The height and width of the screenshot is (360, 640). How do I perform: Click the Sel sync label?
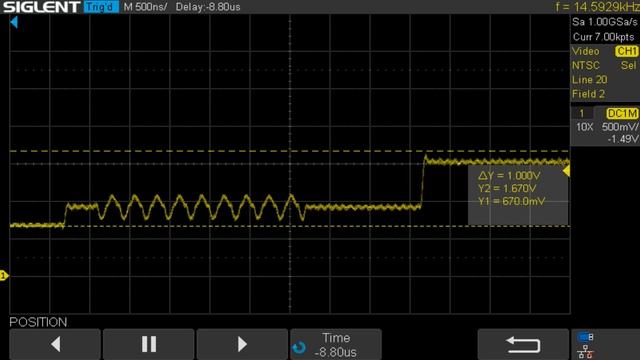click(x=629, y=65)
